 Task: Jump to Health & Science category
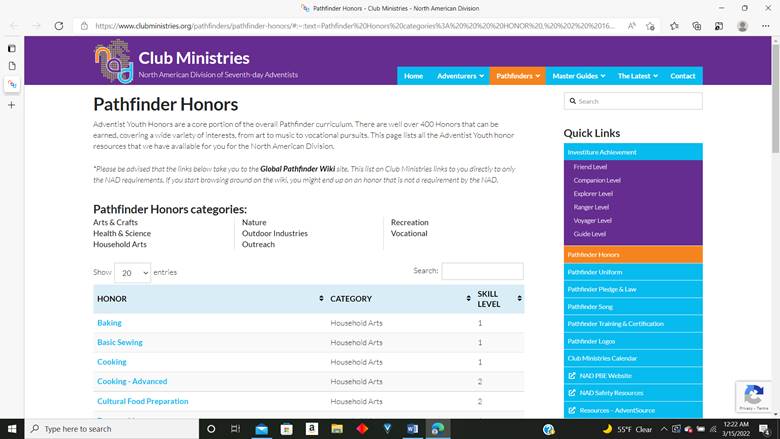122,233
